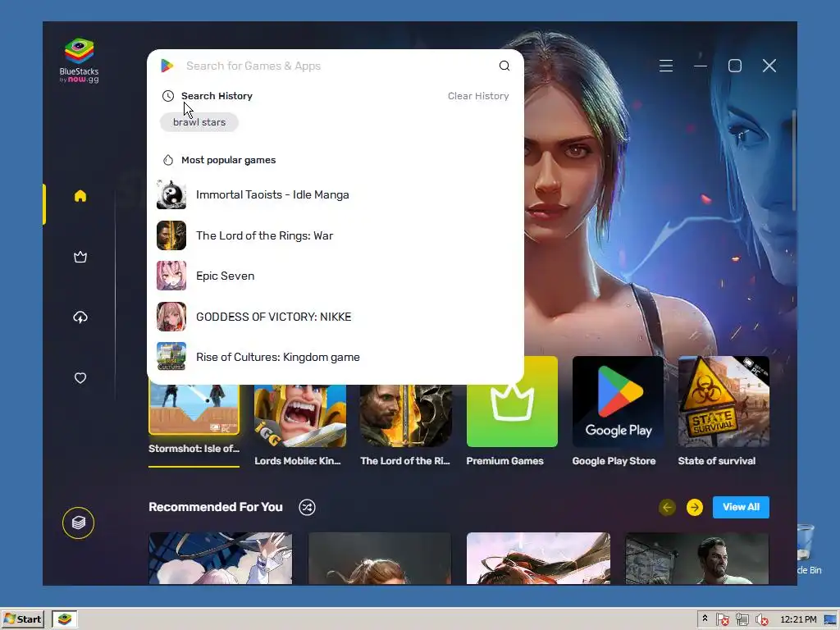840x630 pixels.
Task: Show hidden tray icons arrow
Action: coord(705,619)
